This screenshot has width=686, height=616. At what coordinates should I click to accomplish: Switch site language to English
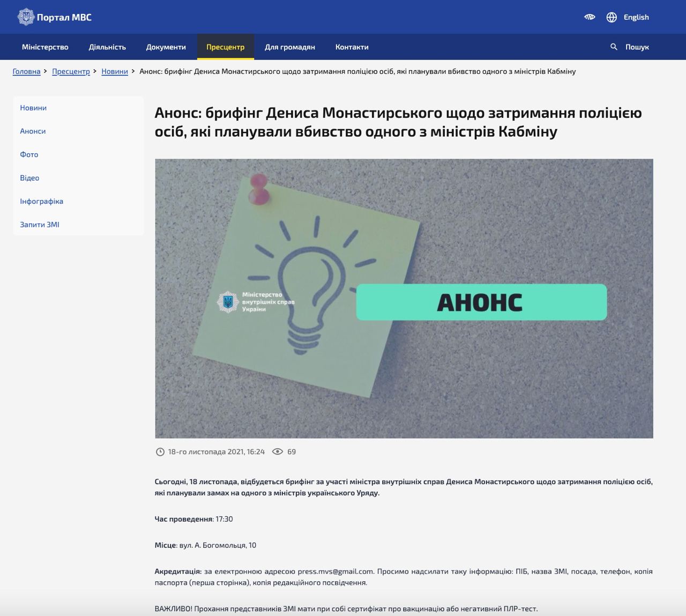tap(636, 17)
